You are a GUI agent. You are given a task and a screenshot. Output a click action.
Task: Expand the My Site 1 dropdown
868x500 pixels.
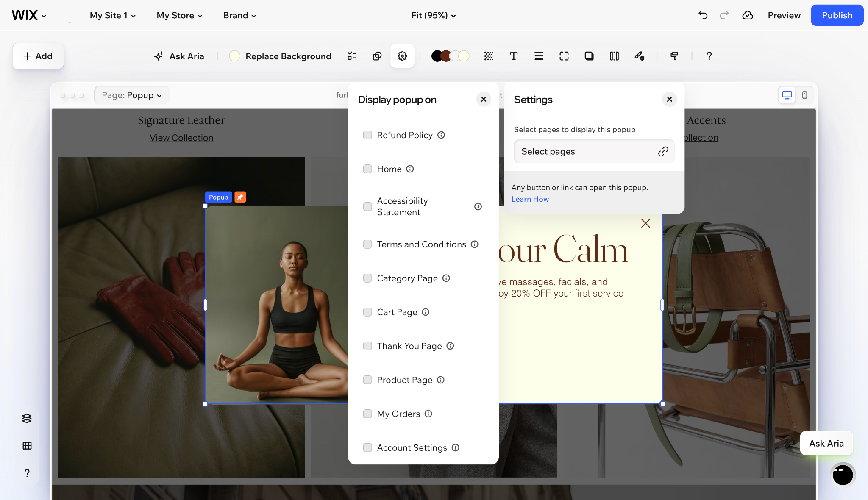pos(113,15)
